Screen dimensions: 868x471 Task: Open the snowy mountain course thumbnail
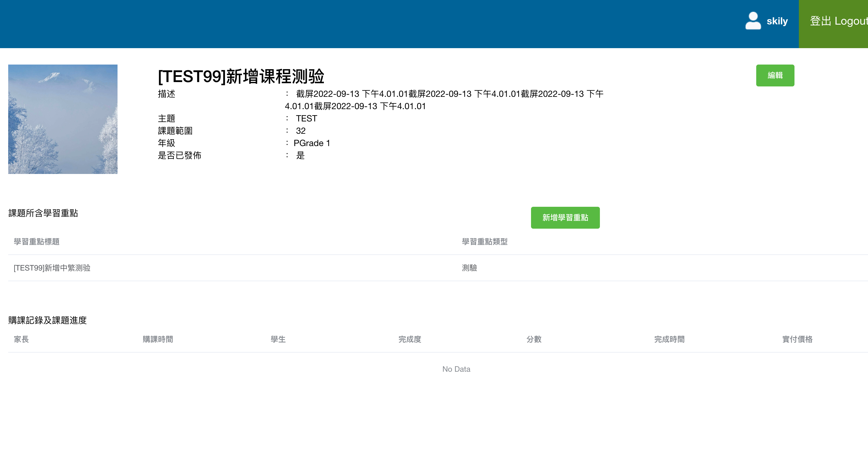click(x=63, y=119)
